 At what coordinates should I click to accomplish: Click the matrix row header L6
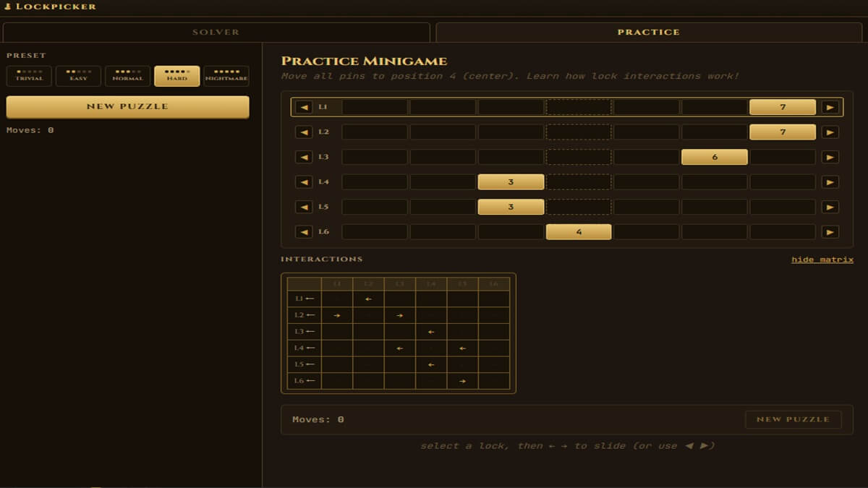click(305, 381)
